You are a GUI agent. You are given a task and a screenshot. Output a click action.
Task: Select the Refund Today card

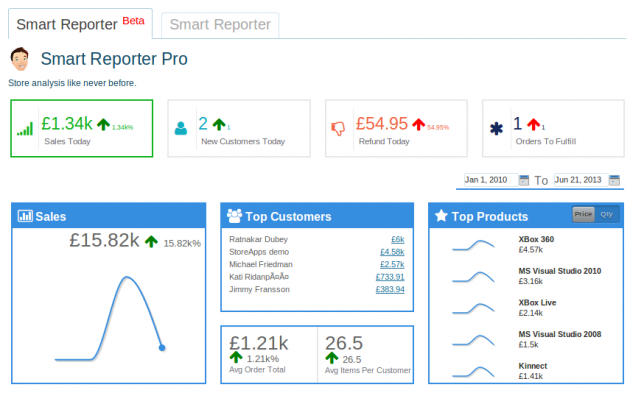pos(396,128)
